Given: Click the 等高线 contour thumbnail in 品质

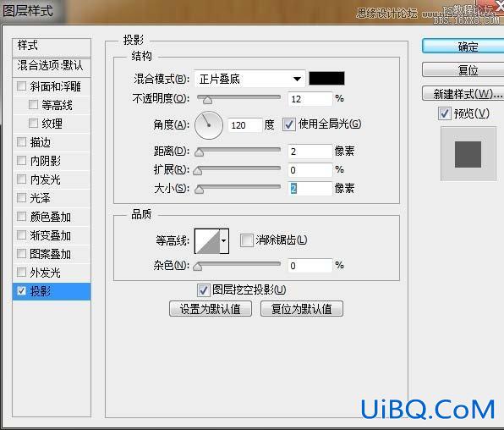Looking at the screenshot, I should (207, 241).
